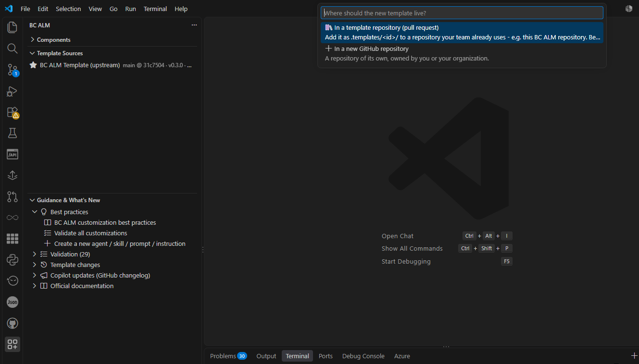Viewport: 639px width, 364px height.
Task: Choose In a template repository (pull request)
Action: (x=462, y=33)
